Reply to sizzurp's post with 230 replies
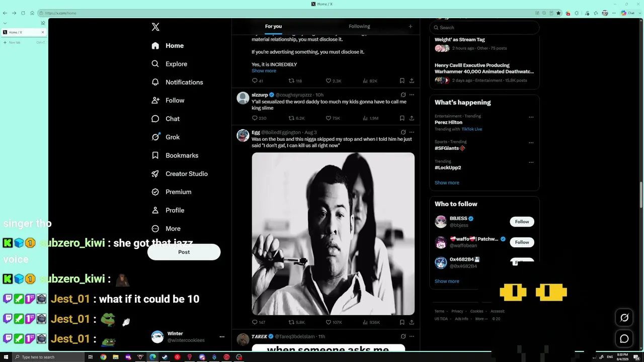 259,118
